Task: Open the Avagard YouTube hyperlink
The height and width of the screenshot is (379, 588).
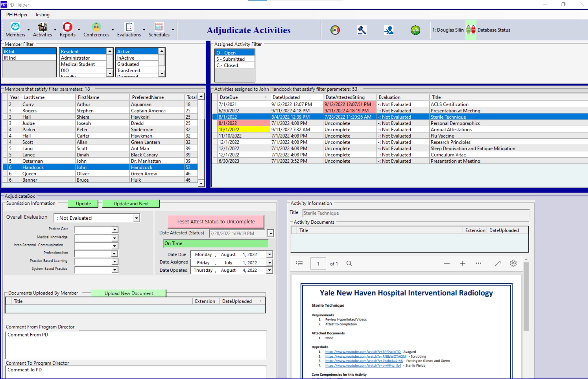Action: pos(363,352)
